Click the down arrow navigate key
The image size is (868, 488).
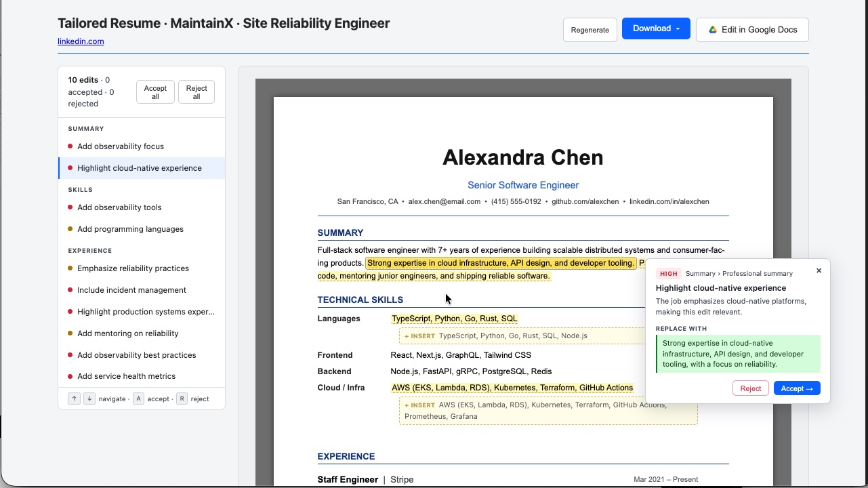89,399
